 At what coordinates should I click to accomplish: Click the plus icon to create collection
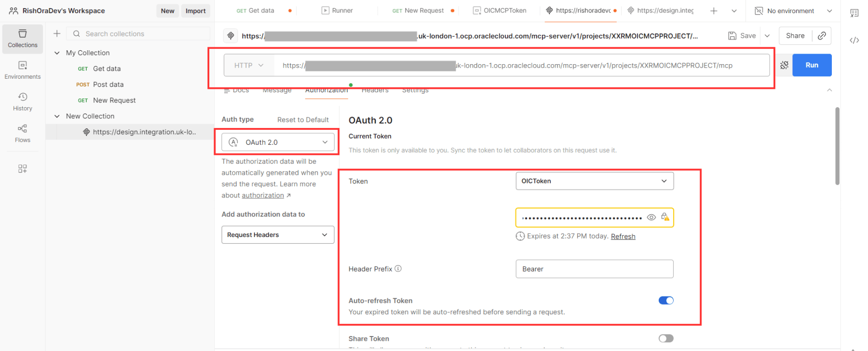pos(57,34)
